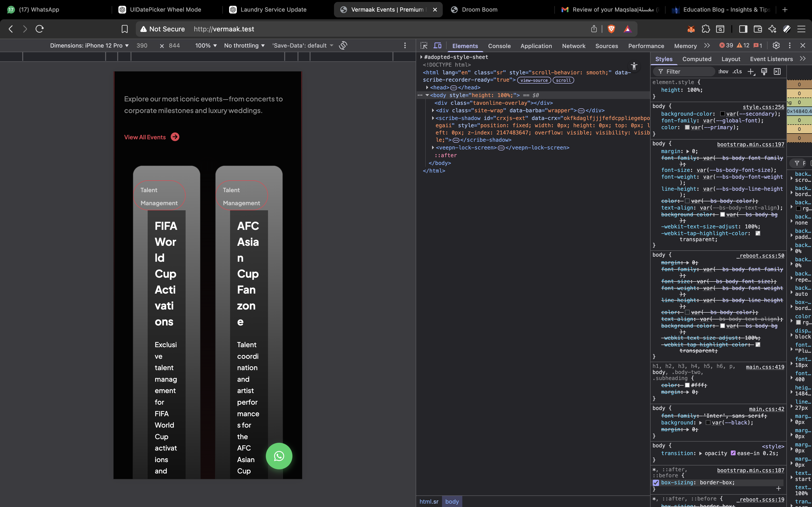Image resolution: width=812 pixels, height=507 pixels.
Task: Open DevTools settings gear
Action: [776, 46]
